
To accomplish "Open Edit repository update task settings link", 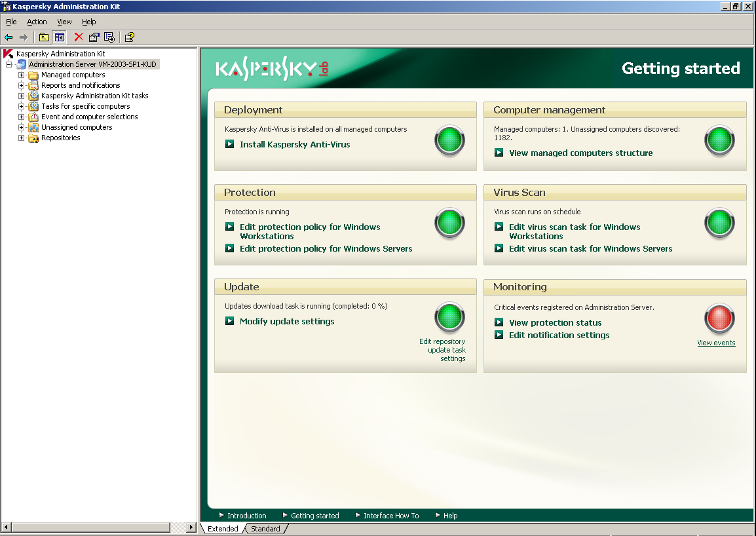I will pos(443,350).
